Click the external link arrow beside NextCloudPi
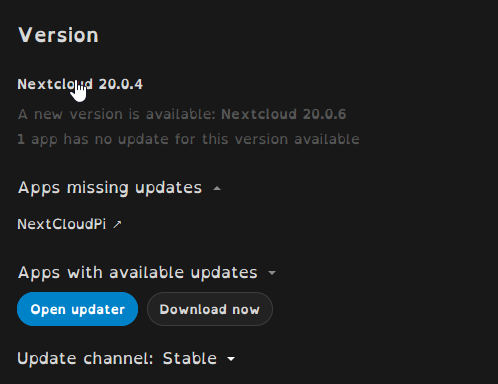 click(x=117, y=224)
